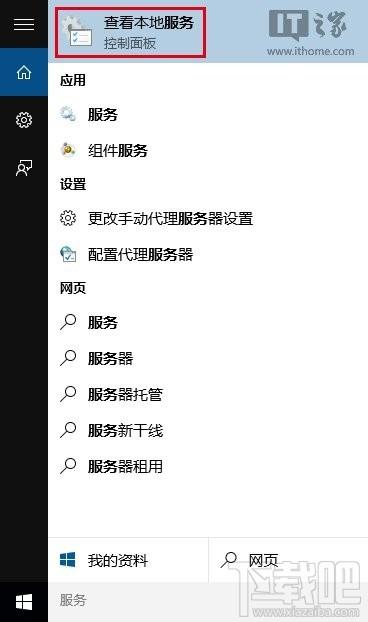The image size is (368, 622).
Task: Search the web for 服务
Action: (x=208, y=322)
